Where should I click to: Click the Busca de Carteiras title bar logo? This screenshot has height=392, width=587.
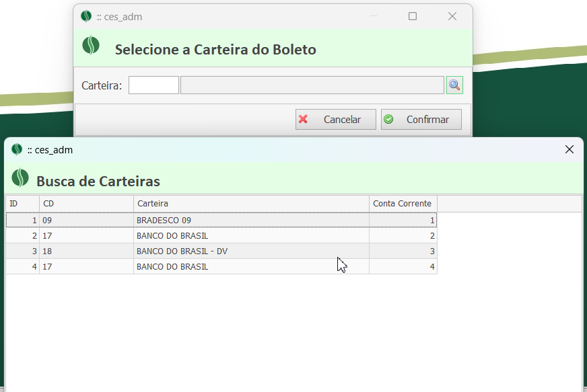pos(17,149)
